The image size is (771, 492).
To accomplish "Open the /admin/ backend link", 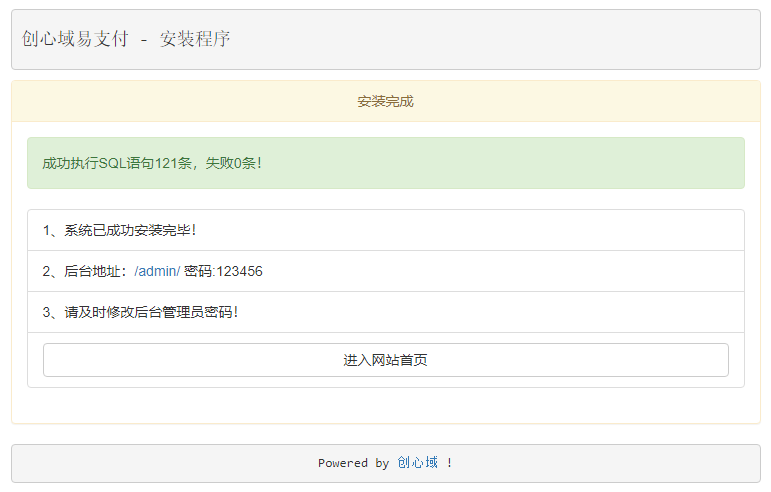I will pos(157,271).
